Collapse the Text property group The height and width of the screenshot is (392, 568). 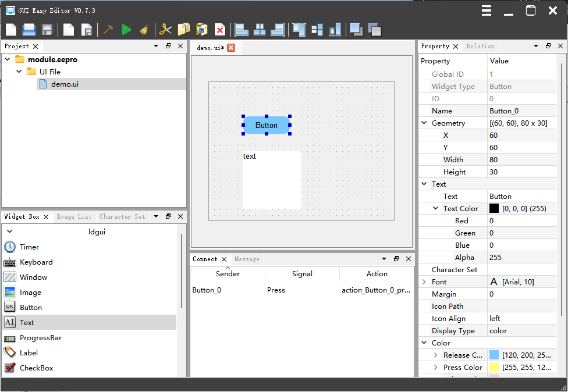[424, 184]
